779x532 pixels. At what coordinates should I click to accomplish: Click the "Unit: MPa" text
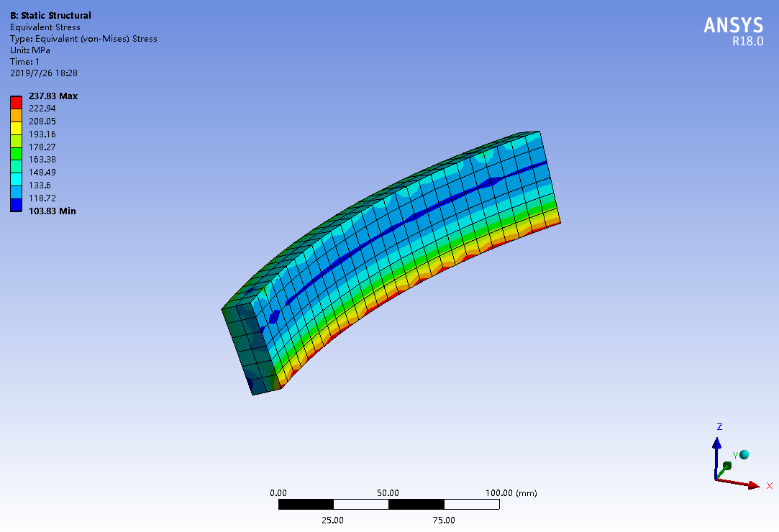point(29,50)
